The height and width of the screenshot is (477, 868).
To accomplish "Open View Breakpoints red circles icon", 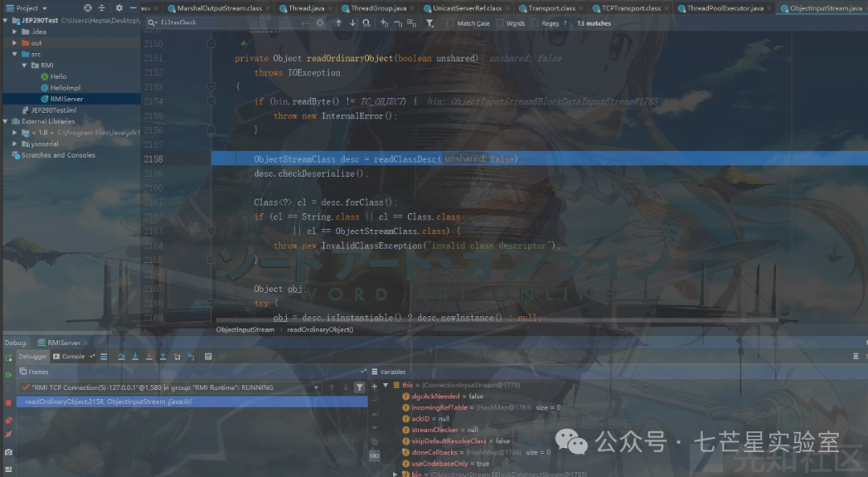I will pyautogui.click(x=8, y=421).
